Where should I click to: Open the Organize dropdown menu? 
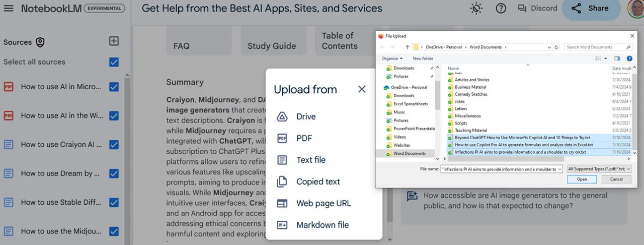(x=392, y=58)
